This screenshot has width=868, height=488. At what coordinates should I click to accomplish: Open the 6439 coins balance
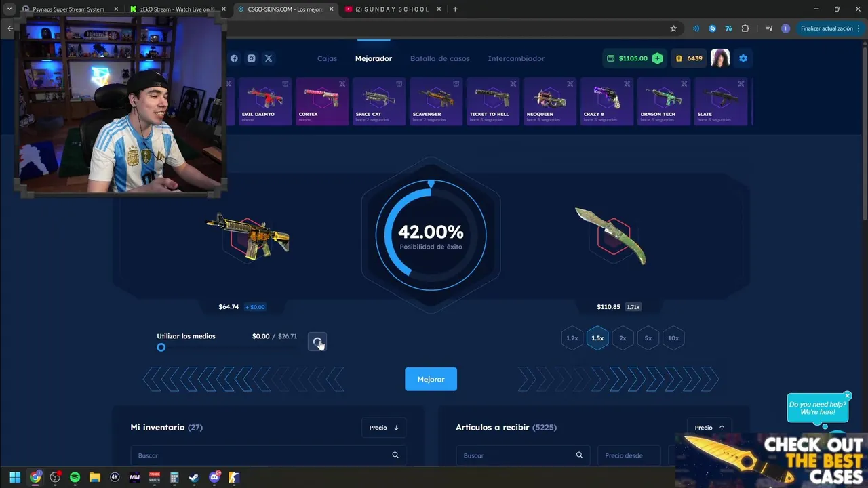click(x=688, y=58)
